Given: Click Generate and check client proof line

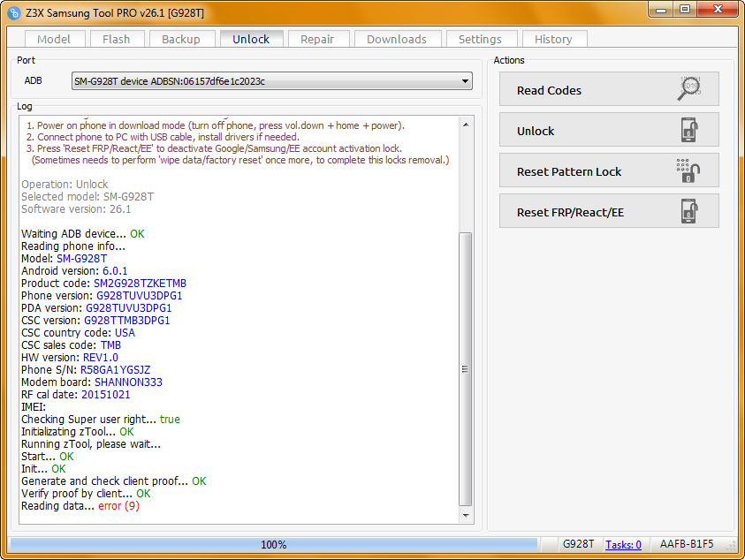Looking at the screenshot, I should click(113, 481).
